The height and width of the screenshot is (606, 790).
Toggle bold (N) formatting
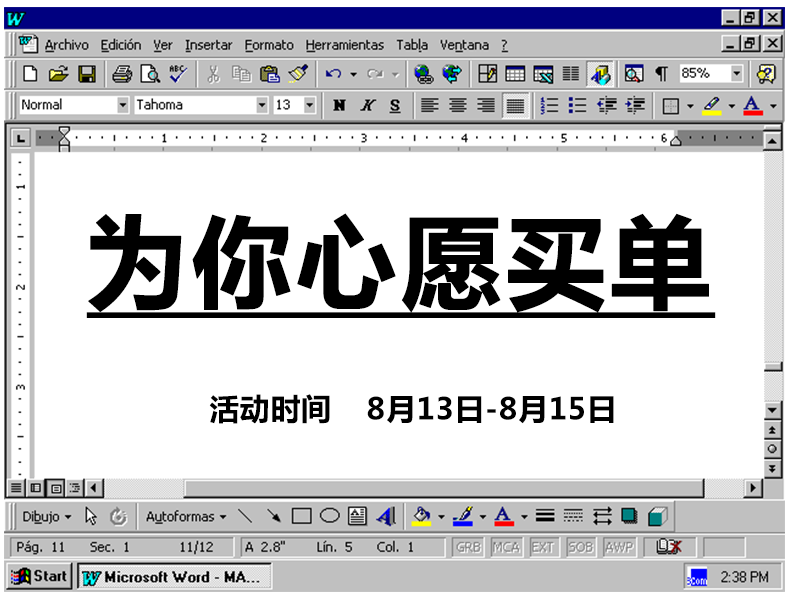(x=340, y=105)
